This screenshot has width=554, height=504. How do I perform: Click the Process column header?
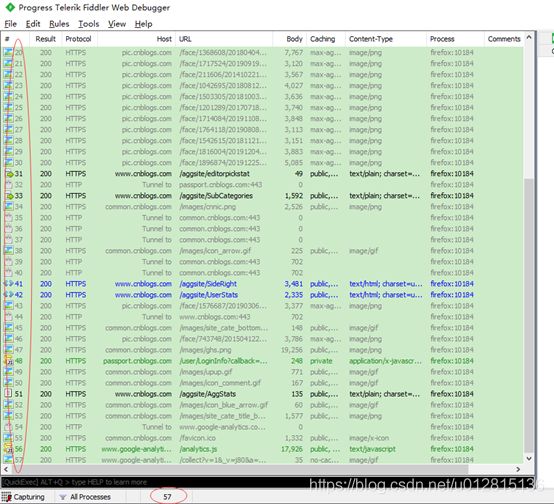tap(455, 39)
